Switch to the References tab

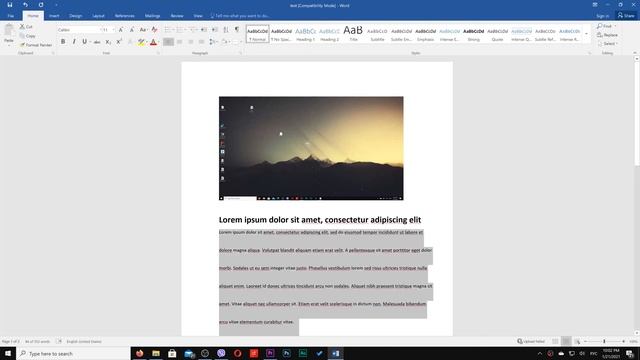(124, 16)
